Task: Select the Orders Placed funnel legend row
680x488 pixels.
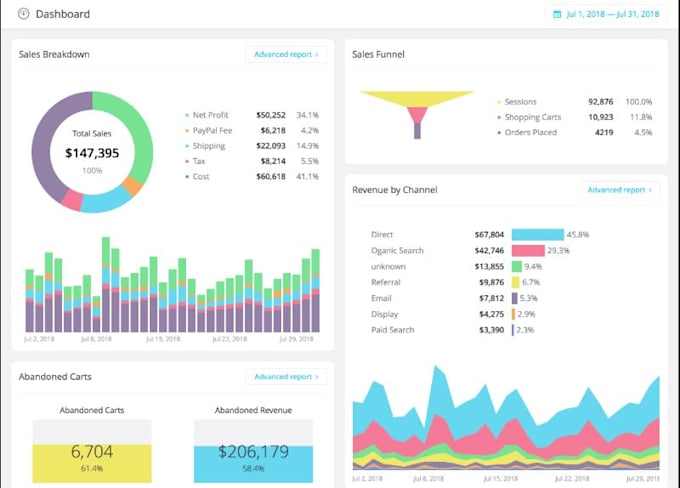Action: [574, 132]
